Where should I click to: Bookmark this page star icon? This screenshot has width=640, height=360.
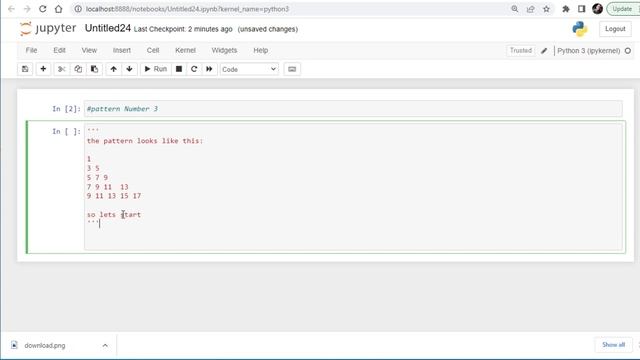547,9
